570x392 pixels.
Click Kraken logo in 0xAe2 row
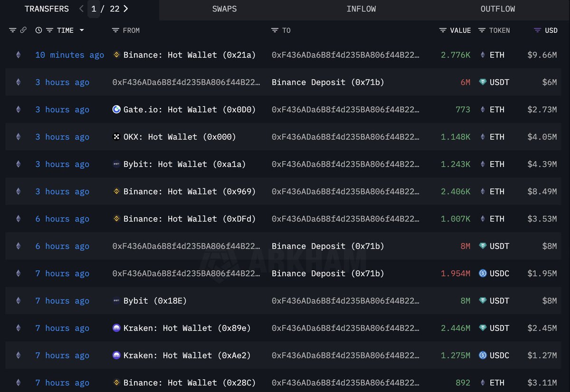[x=116, y=355]
